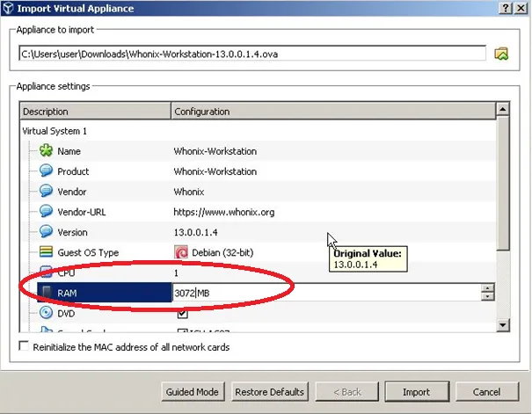This screenshot has width=532, height=414.
Task: Click the green Name row icon
Action: click(x=46, y=150)
